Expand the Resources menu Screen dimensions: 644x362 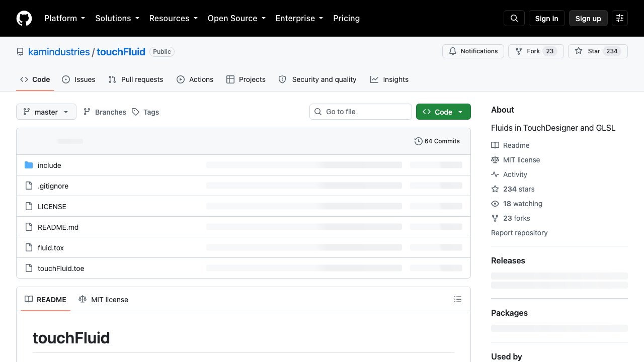[173, 18]
